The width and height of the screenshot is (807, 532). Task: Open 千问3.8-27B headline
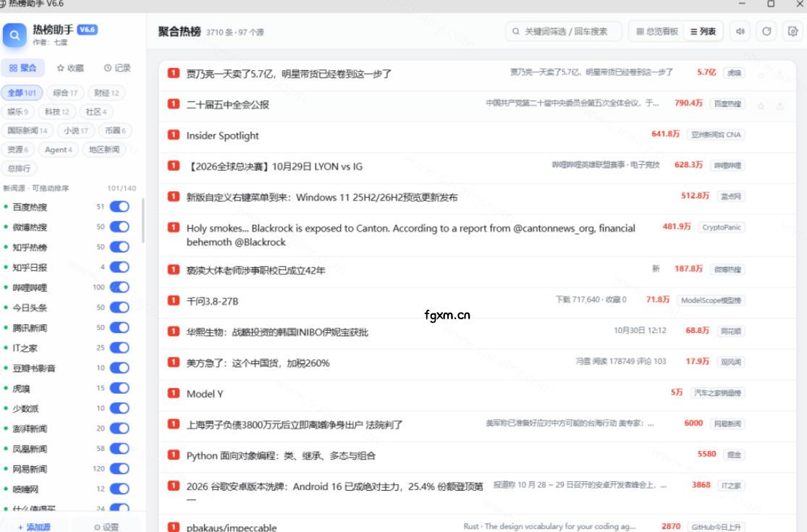click(x=212, y=301)
